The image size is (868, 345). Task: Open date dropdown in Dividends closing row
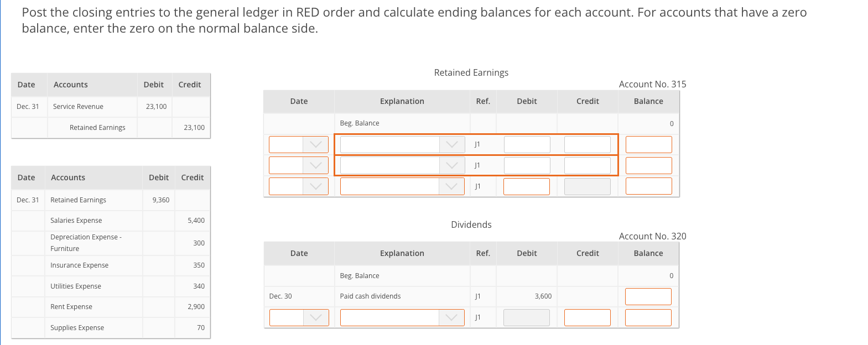tap(299, 317)
